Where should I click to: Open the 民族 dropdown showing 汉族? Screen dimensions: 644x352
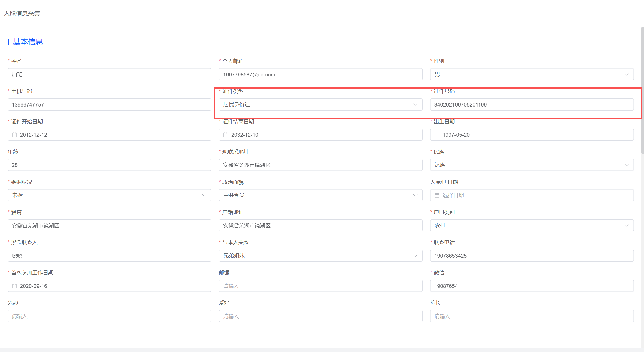click(x=532, y=165)
